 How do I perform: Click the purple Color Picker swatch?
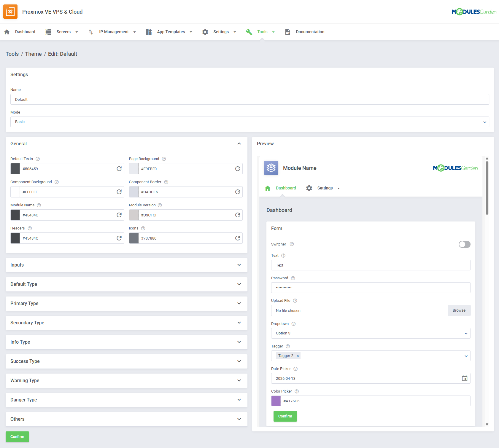276,401
